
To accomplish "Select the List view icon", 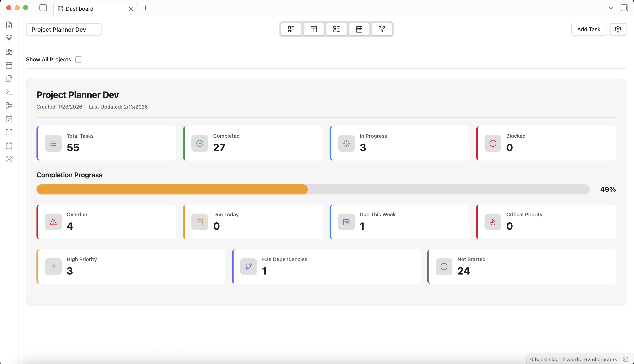I will click(x=336, y=29).
